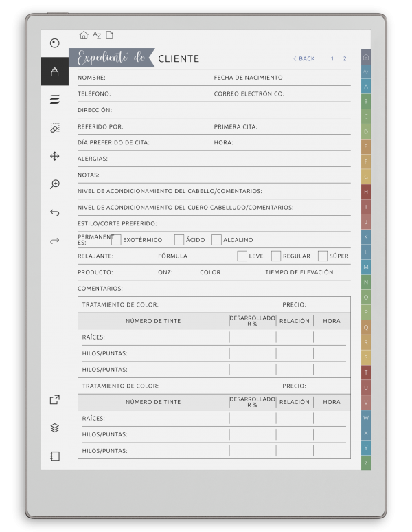This screenshot has height=532, width=412.
Task: Check the Regular relaxer checkbox
Action: tap(276, 256)
